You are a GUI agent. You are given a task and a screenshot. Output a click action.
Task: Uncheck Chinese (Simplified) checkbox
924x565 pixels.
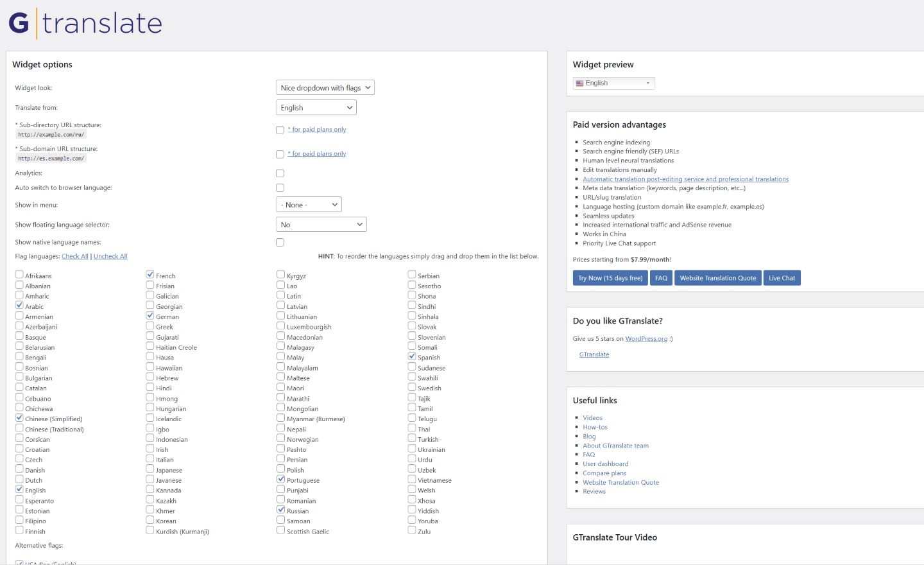[19, 418]
